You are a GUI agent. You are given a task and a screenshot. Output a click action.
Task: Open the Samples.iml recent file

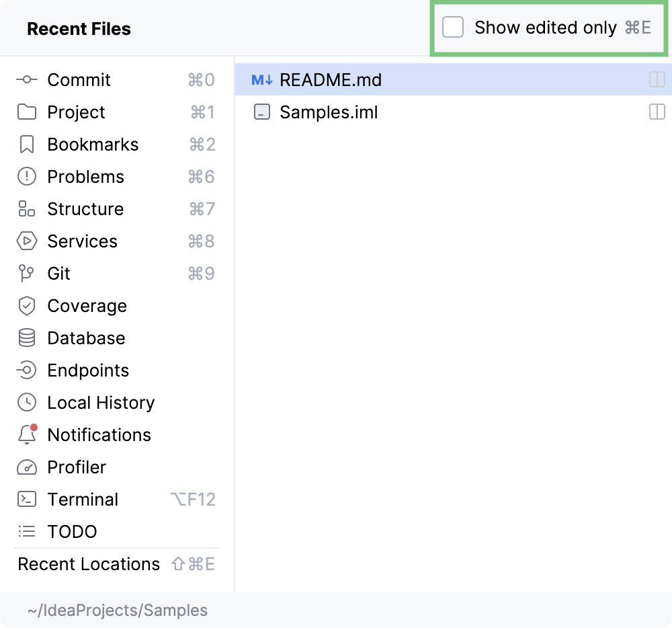coord(329,112)
